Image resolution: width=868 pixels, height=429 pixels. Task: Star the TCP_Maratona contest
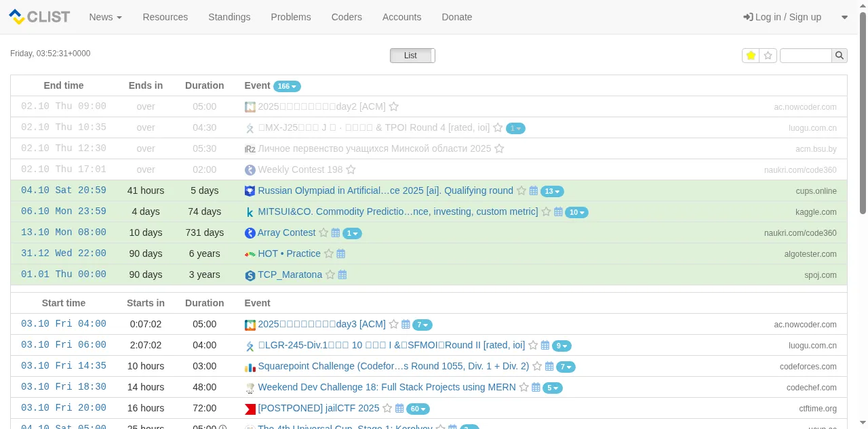click(330, 275)
